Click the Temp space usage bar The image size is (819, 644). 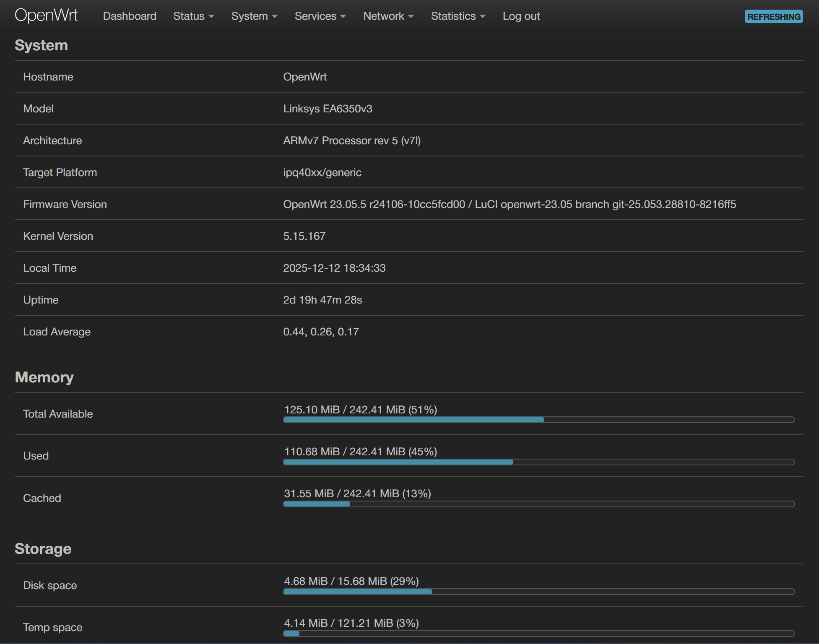[538, 634]
